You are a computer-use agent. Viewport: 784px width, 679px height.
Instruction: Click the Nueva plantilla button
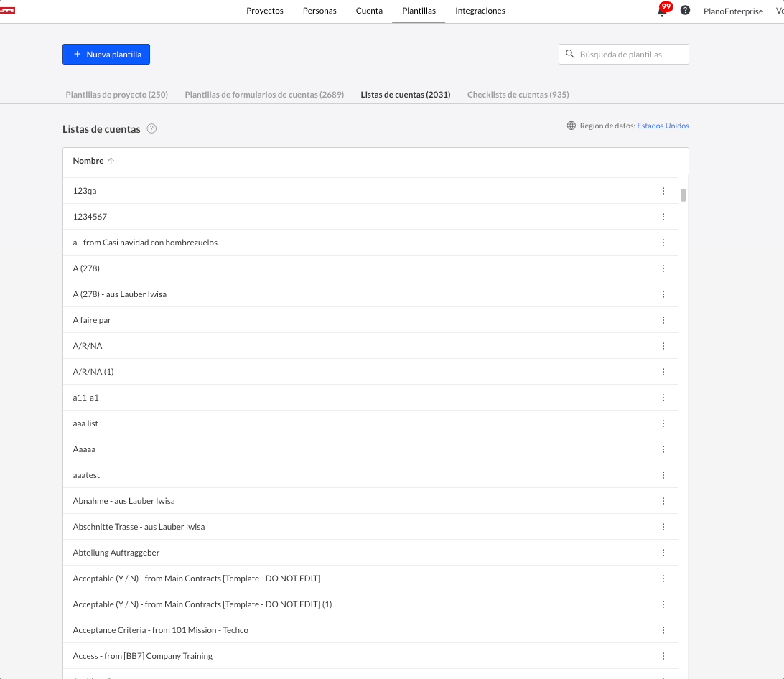[x=106, y=54]
